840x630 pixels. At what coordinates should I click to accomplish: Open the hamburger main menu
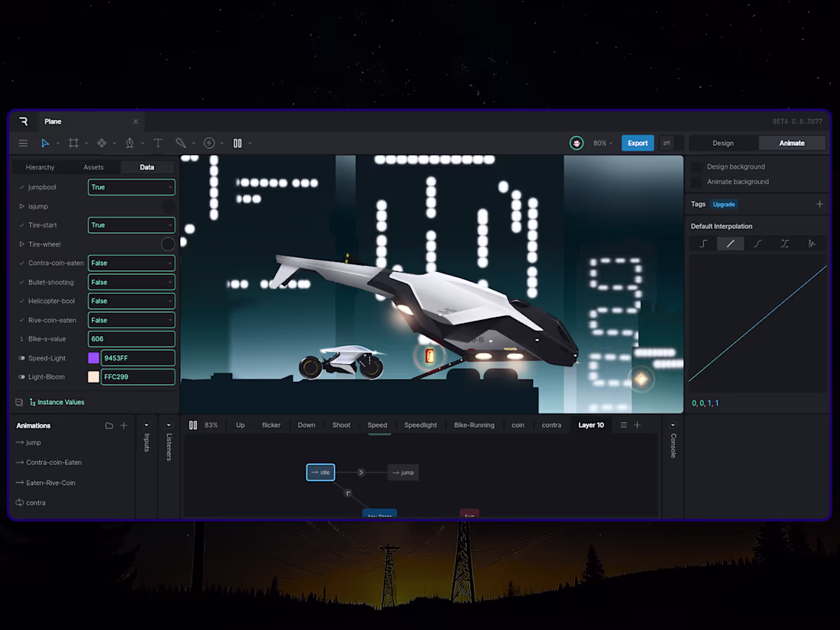click(x=23, y=143)
